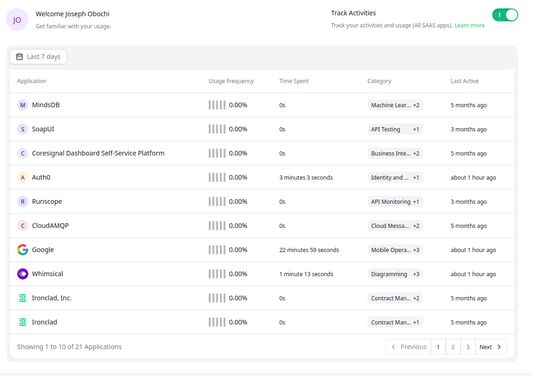Click the Google logo icon
The width and height of the screenshot is (533, 376).
coord(22,250)
